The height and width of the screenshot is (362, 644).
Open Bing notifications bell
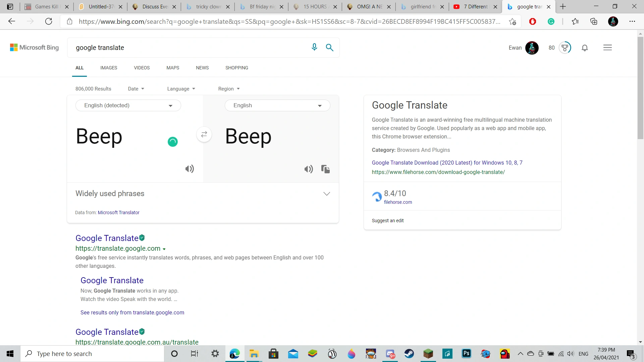click(584, 48)
